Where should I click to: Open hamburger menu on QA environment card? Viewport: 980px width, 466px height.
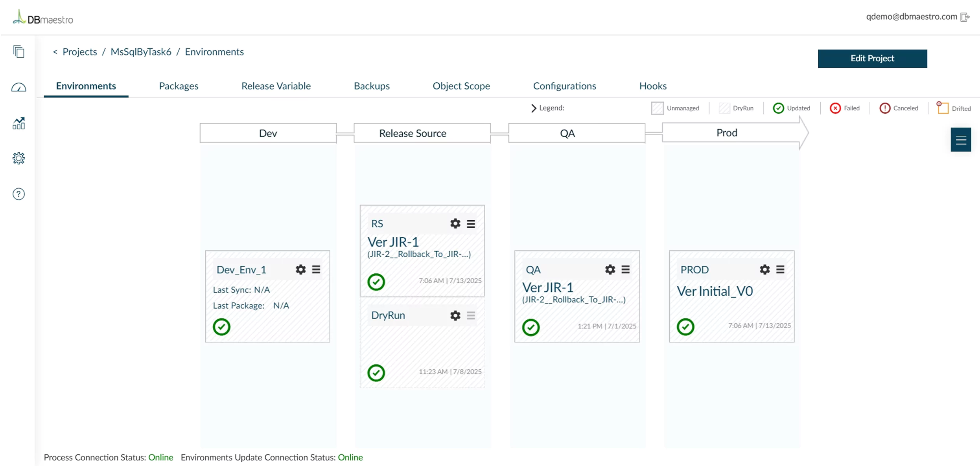[x=625, y=269]
